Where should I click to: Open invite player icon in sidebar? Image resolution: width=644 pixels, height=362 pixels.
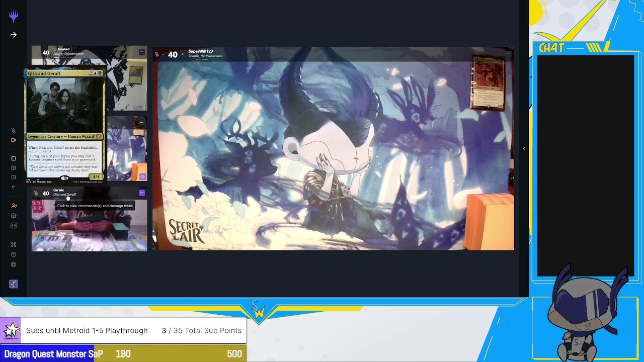tap(14, 206)
